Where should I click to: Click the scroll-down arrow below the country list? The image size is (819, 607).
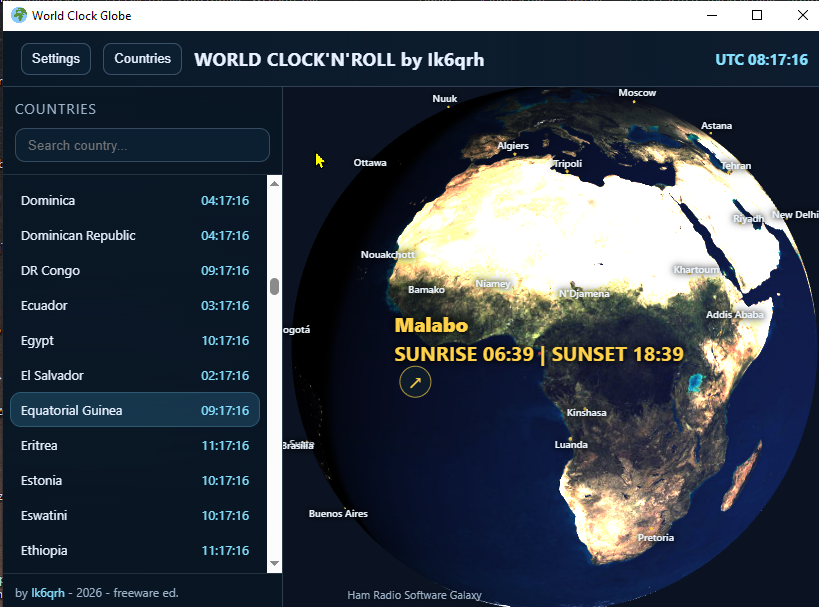click(x=273, y=563)
